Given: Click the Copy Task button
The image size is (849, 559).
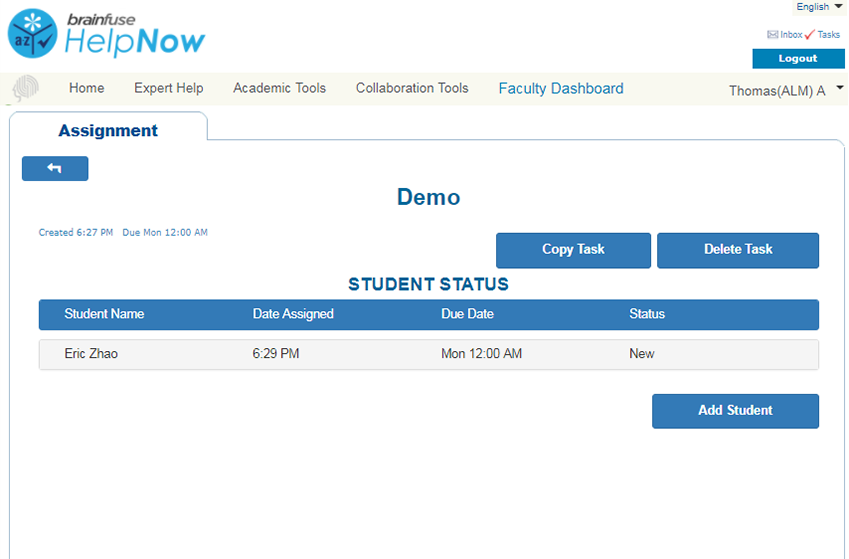Looking at the screenshot, I should coord(573,250).
